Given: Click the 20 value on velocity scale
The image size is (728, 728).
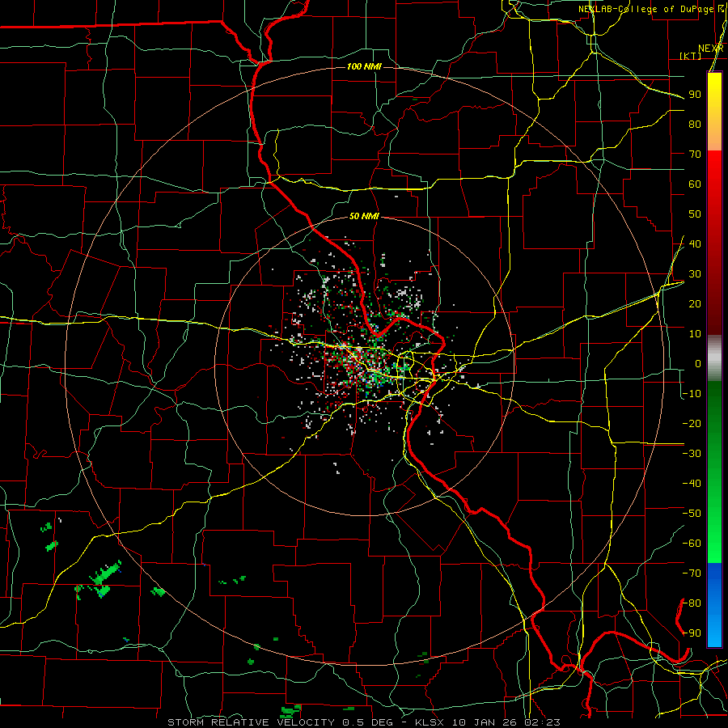Looking at the screenshot, I should tap(695, 304).
